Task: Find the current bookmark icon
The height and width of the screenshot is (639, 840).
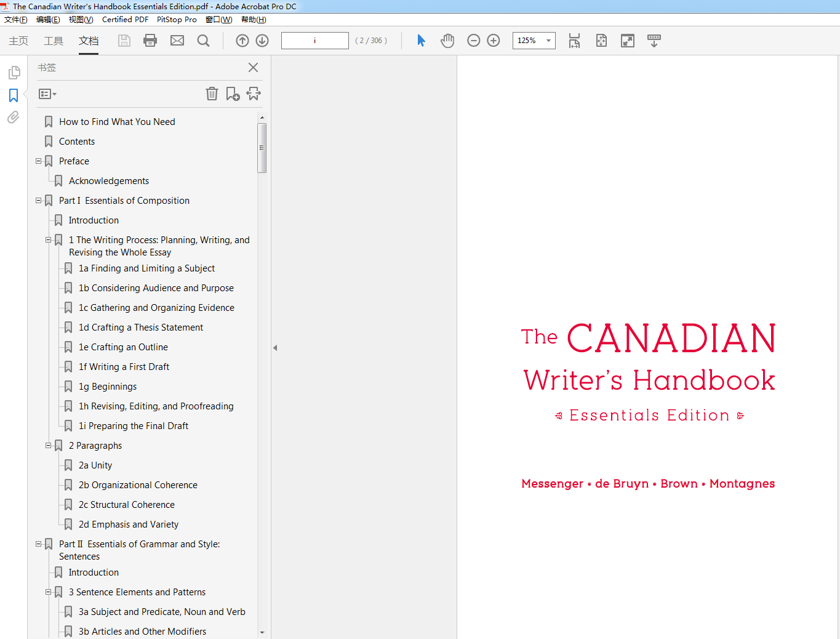Action: point(254,94)
